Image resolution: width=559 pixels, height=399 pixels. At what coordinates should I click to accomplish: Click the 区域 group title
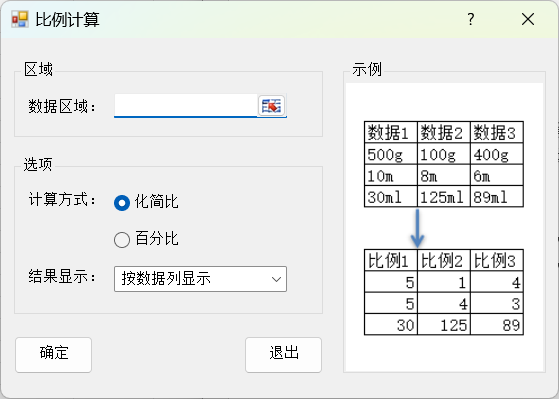38,69
